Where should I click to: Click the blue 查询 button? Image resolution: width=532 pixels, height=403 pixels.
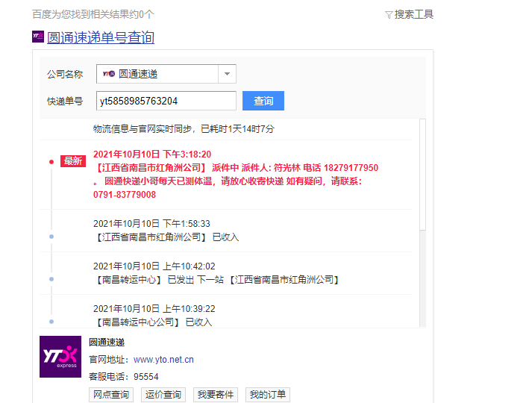263,101
